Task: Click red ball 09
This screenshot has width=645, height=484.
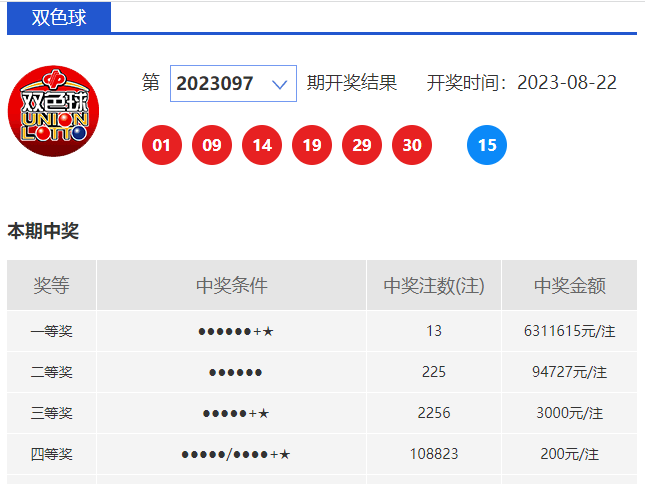Action: click(x=212, y=145)
